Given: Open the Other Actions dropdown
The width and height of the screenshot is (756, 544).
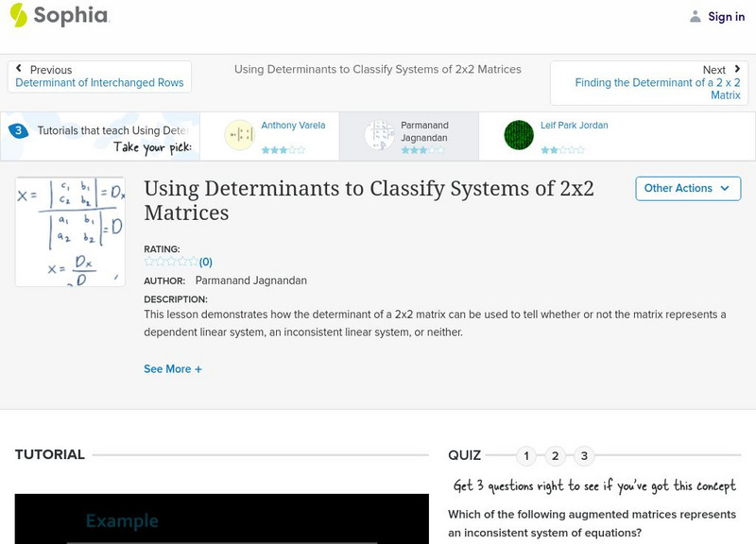Looking at the screenshot, I should pyautogui.click(x=687, y=188).
